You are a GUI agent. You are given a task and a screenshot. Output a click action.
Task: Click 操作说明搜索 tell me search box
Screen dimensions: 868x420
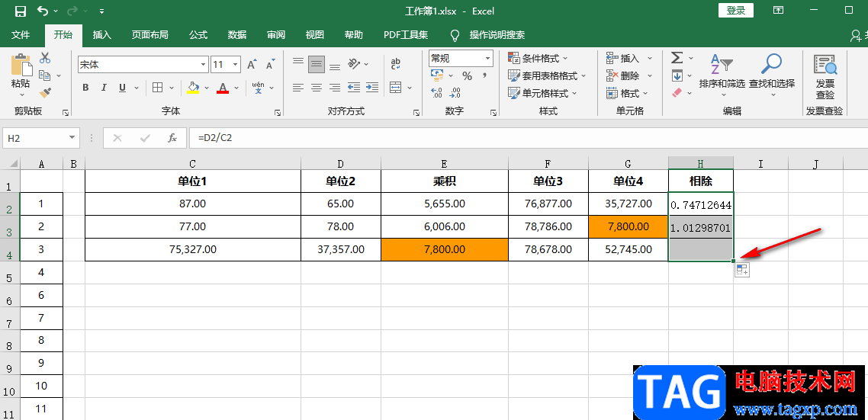[497, 35]
